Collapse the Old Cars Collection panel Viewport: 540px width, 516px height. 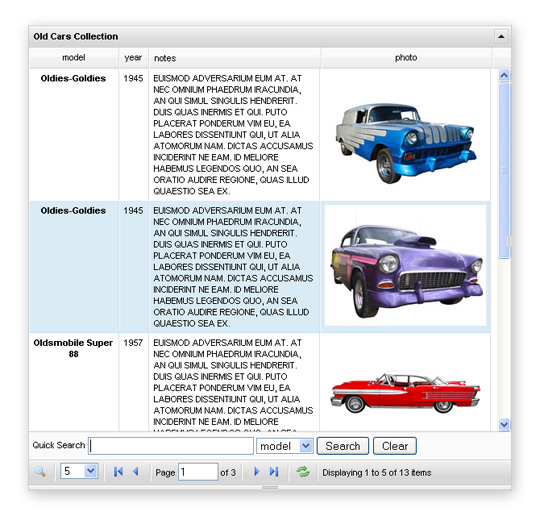pos(501,36)
